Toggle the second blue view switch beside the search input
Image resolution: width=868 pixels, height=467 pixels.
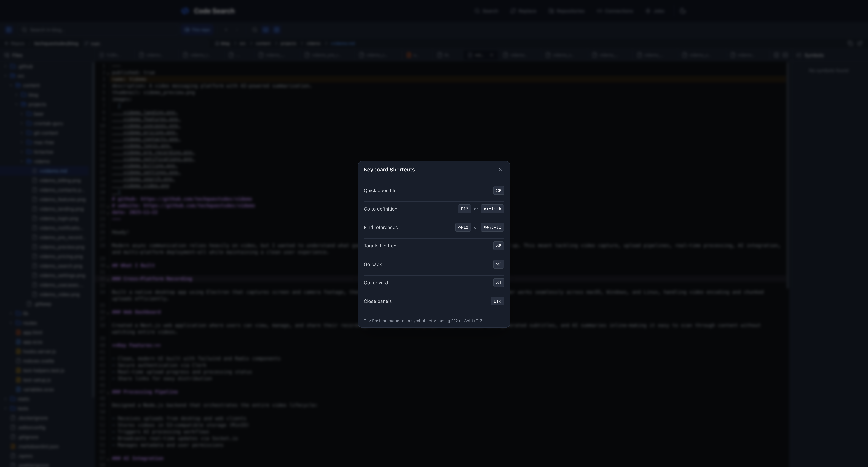276,30
